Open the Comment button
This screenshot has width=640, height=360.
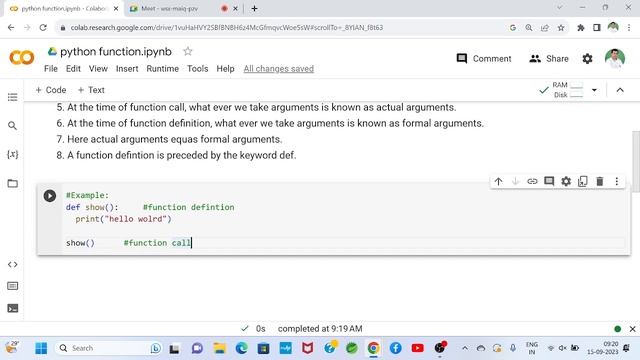[x=484, y=59]
